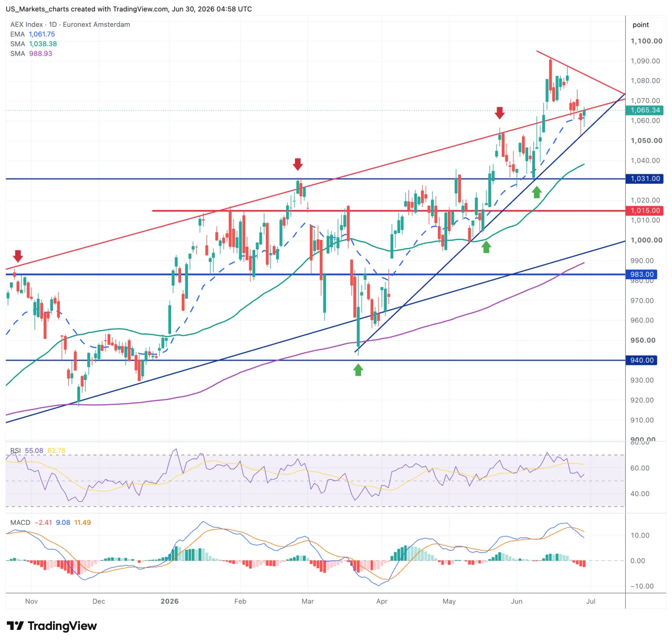Click the SMA 1,038.38 indicator legend

(x=34, y=44)
